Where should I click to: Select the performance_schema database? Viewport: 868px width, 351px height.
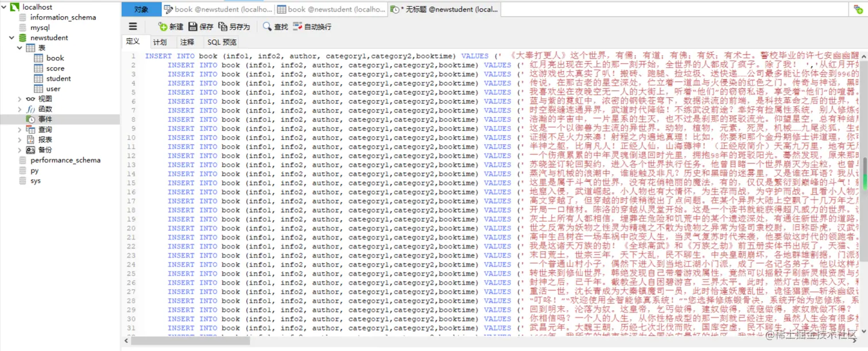[65, 160]
